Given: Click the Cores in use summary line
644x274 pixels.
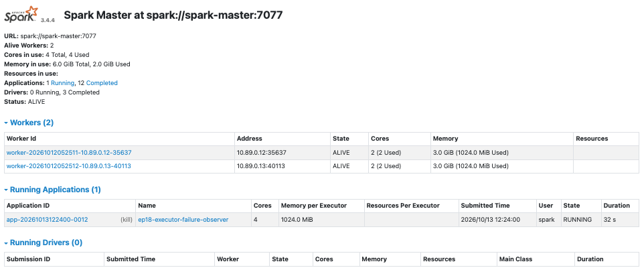Looking at the screenshot, I should click(x=47, y=55).
